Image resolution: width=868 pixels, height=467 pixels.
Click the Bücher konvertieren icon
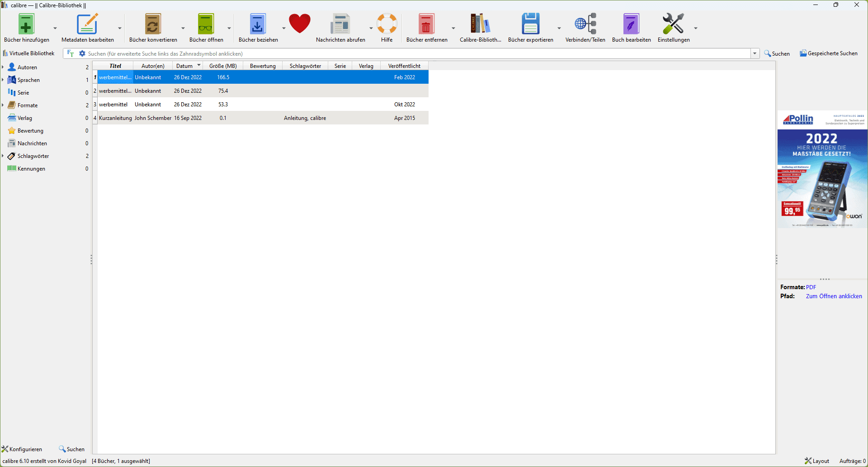tap(153, 24)
